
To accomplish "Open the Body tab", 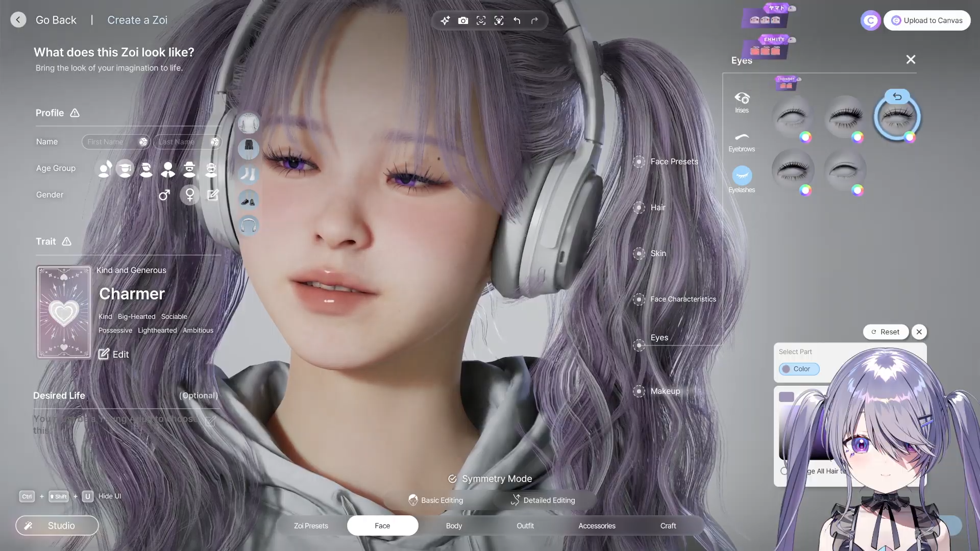I will [454, 526].
